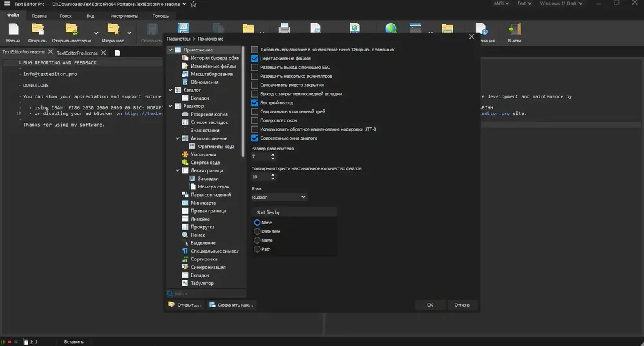Open the Файл menu tab
The width and height of the screenshot is (644, 346).
point(13,15)
